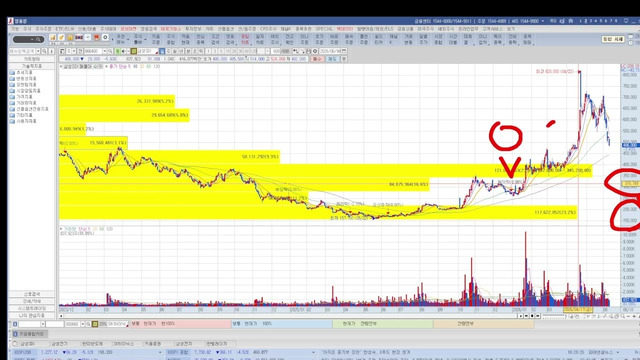The width and height of the screenshot is (640, 360).
Task: Toggle the price legend marker at the chart's top-left
Action: pos(62,67)
